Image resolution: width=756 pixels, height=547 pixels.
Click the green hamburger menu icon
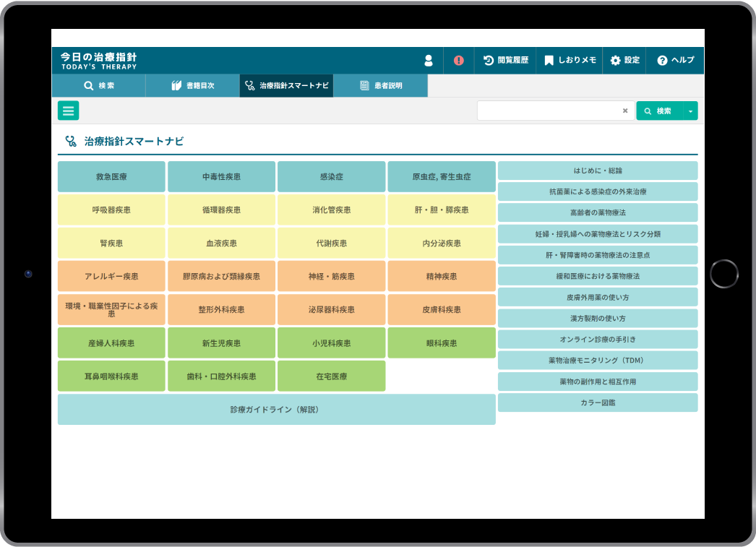click(68, 110)
